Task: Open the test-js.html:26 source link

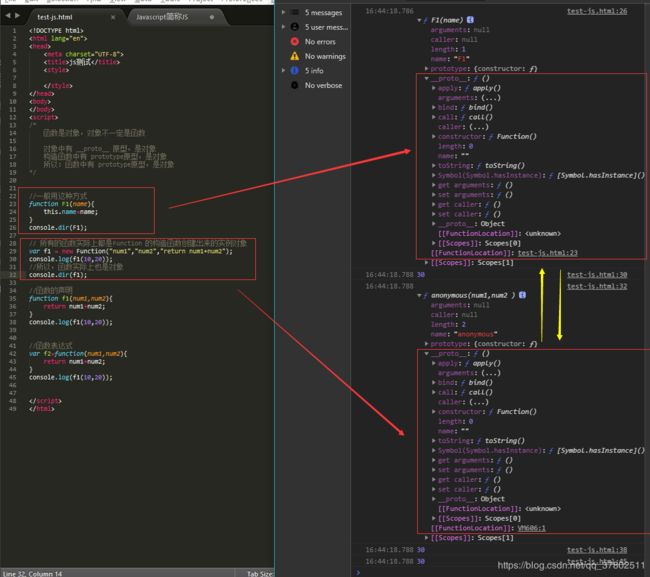Action: [597, 11]
